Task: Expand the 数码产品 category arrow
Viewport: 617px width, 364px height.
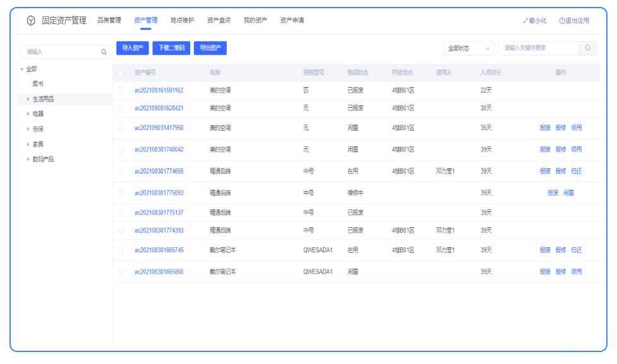Action: click(x=28, y=160)
